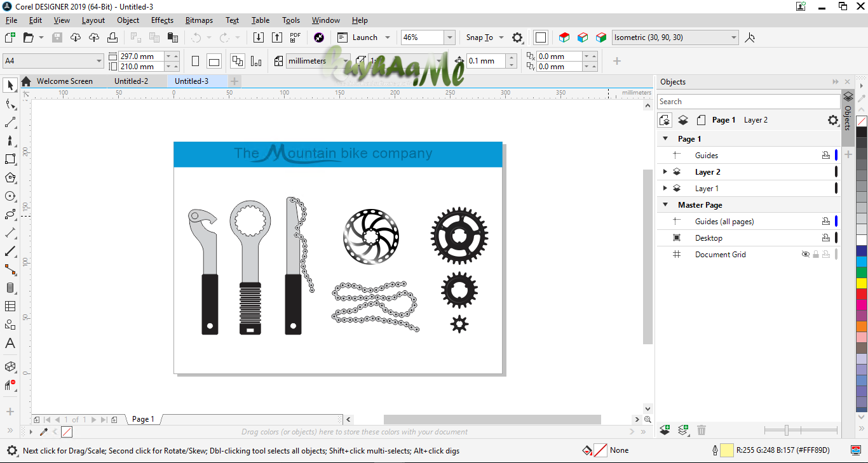This screenshot has height=463, width=868.
Task: Collapse the Master Page section
Action: click(665, 205)
